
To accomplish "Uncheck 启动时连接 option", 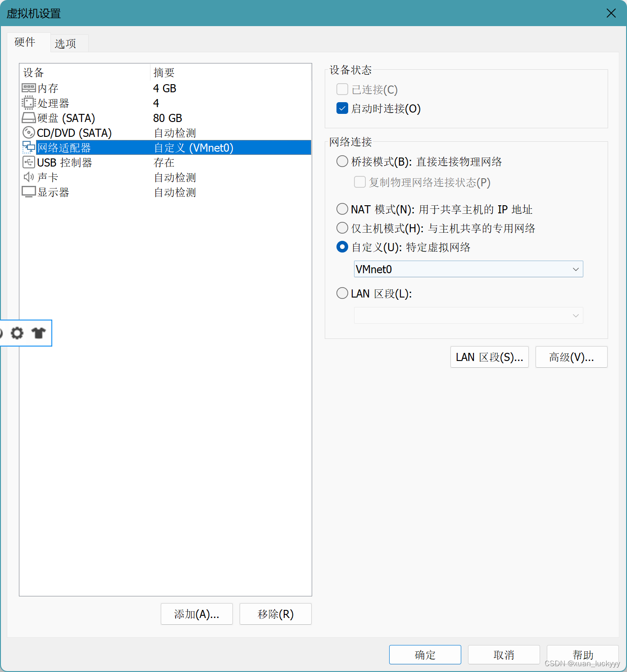I will tap(342, 108).
